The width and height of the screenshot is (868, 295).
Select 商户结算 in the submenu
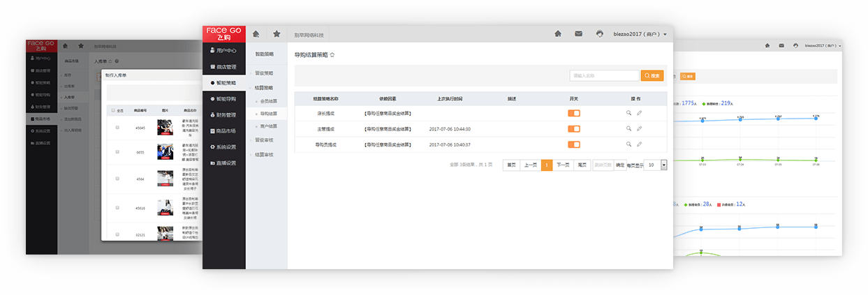point(268,126)
